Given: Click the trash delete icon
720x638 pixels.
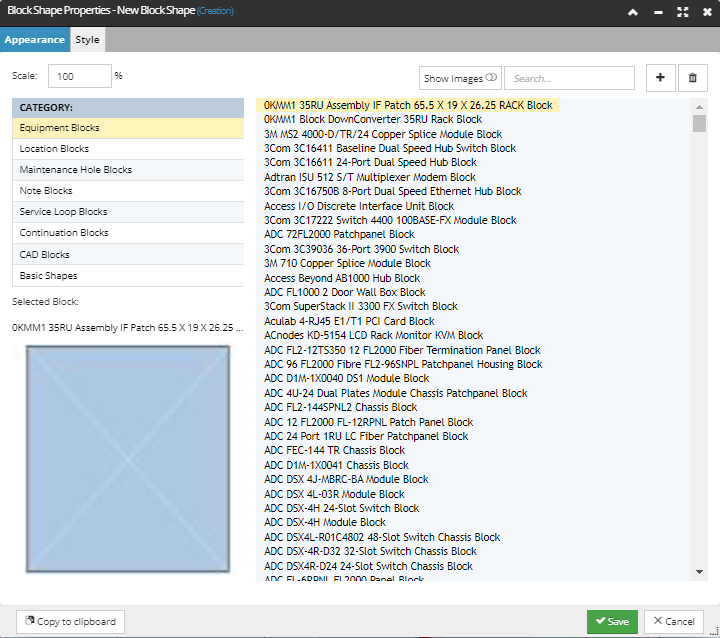Looking at the screenshot, I should coord(692,78).
